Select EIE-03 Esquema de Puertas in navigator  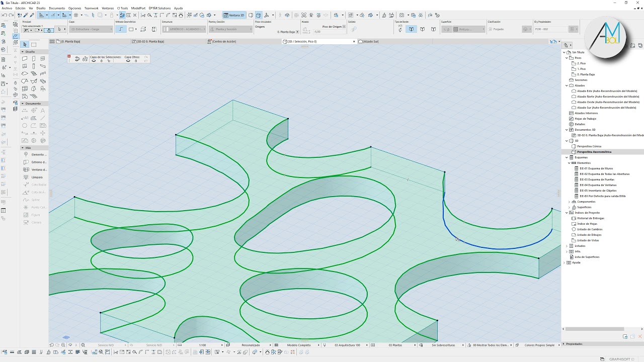point(597,179)
